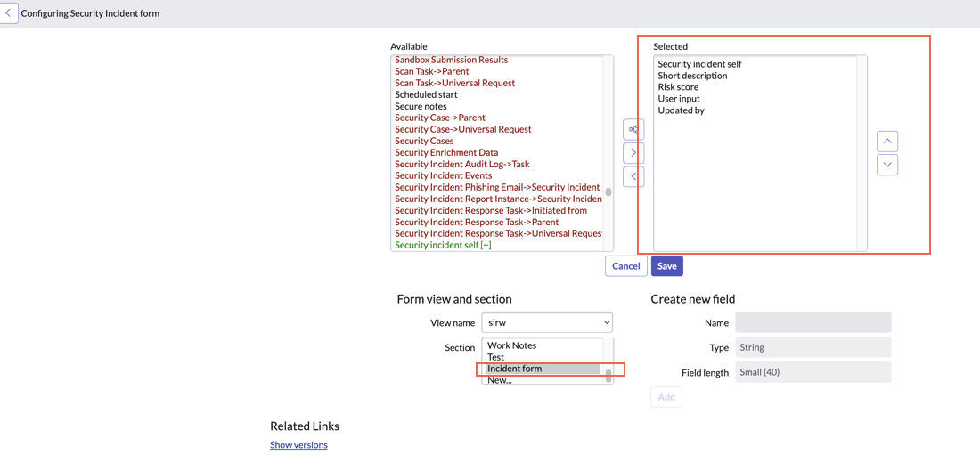
Task: Select Security Incident Response Task->Initiated from
Action: [x=491, y=210]
